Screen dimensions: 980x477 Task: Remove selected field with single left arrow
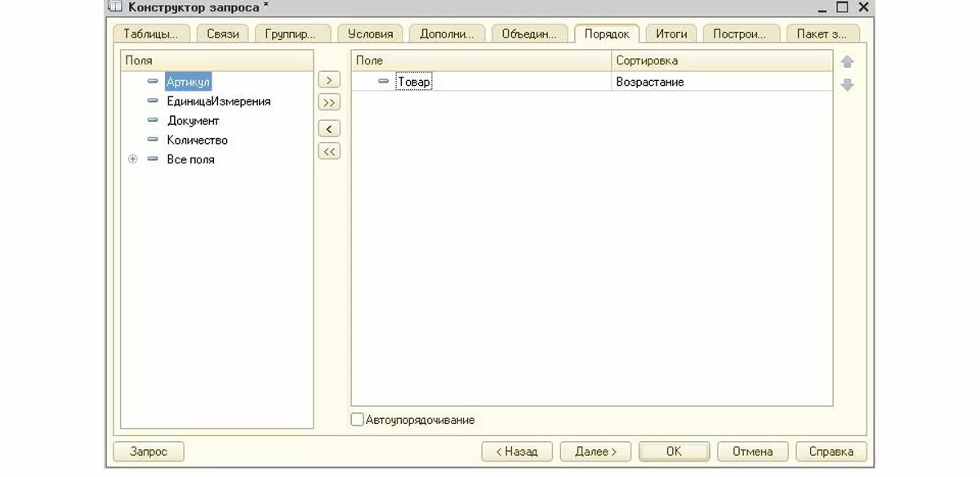click(328, 129)
